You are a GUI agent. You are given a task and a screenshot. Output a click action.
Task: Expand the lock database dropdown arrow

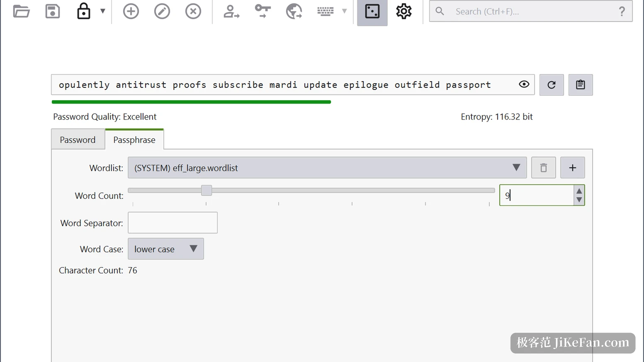(102, 11)
